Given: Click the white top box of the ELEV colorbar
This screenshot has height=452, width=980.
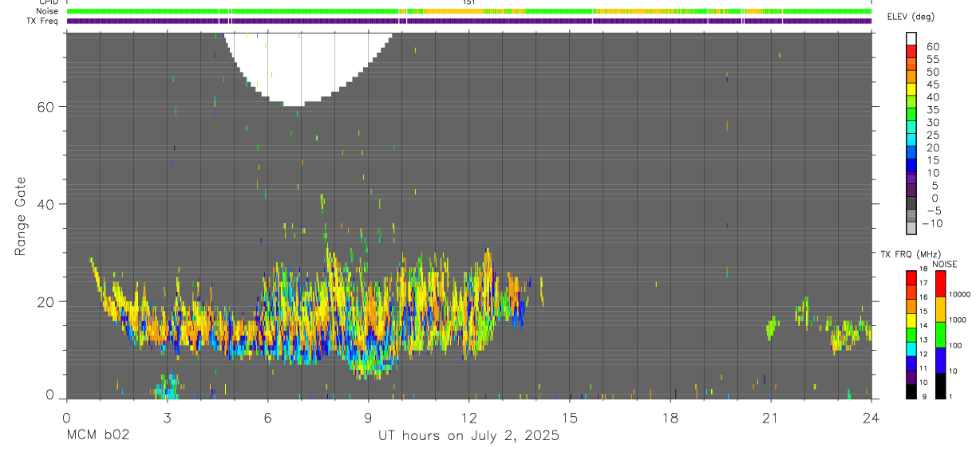Looking at the screenshot, I should (911, 39).
